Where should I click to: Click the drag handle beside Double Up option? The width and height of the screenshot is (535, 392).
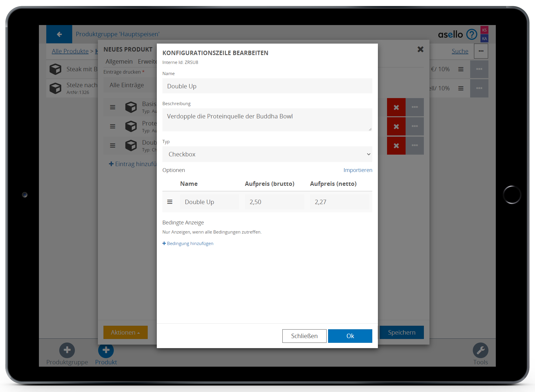(170, 202)
